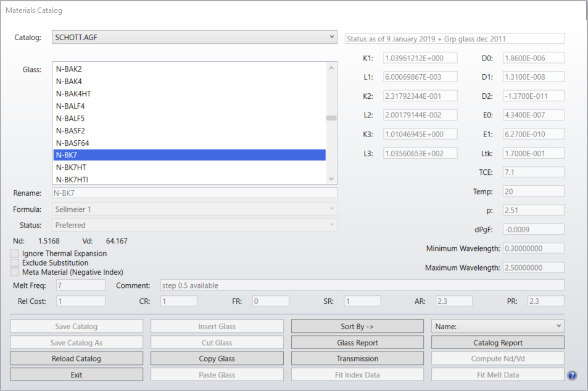Click the Comment field with step 0.5 available

click(362, 285)
